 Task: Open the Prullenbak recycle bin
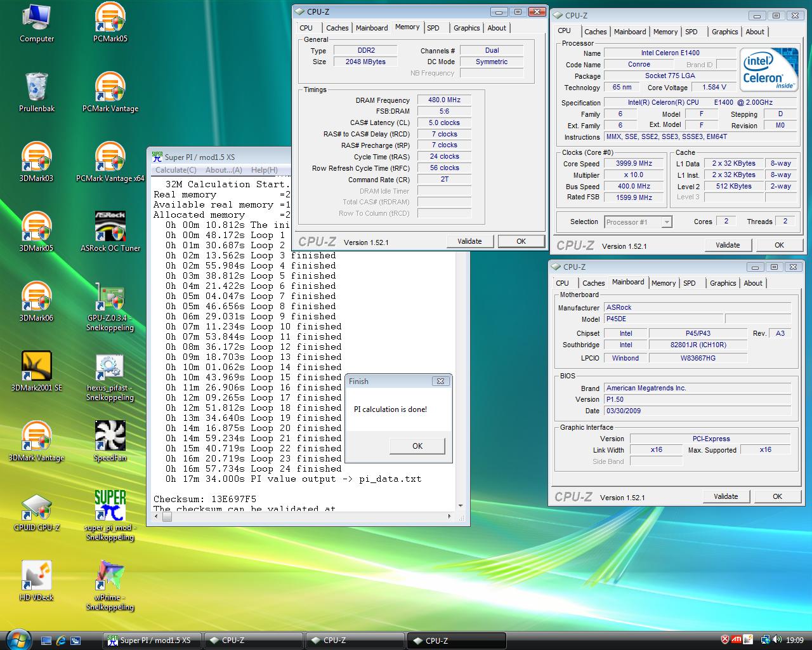[36, 93]
